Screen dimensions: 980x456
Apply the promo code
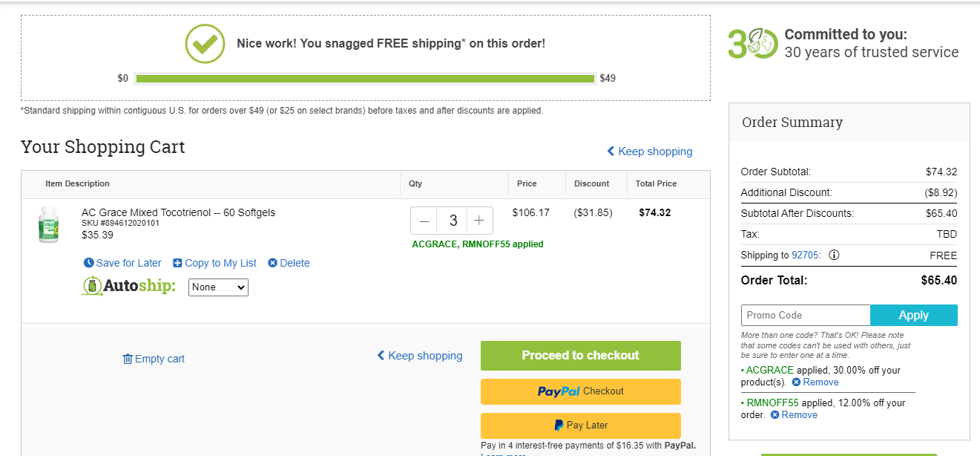[914, 315]
